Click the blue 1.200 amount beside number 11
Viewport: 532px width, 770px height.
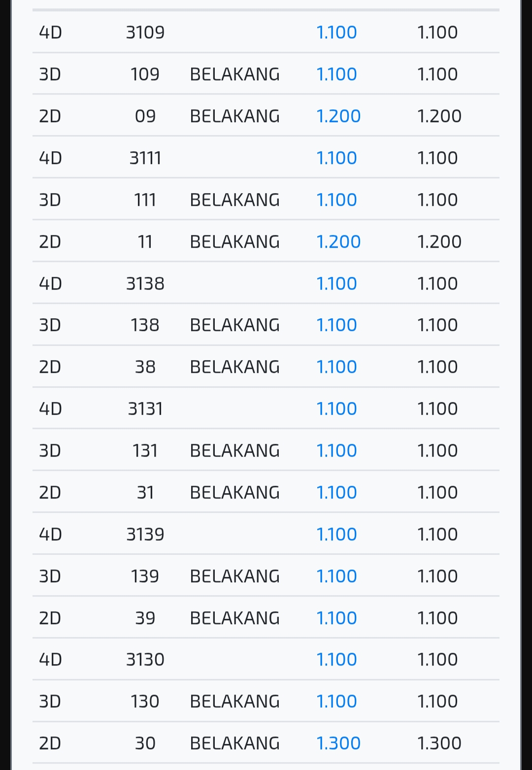coord(338,242)
